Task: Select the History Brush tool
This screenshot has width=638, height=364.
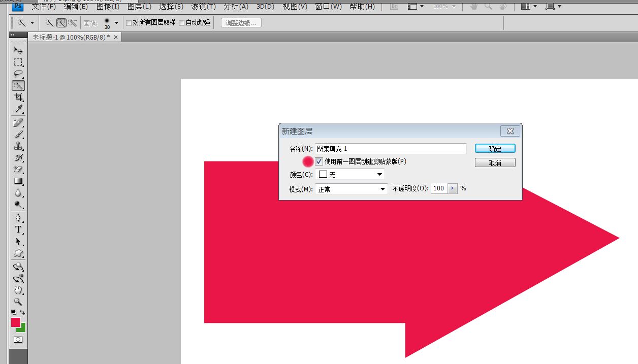Action: coord(18,158)
